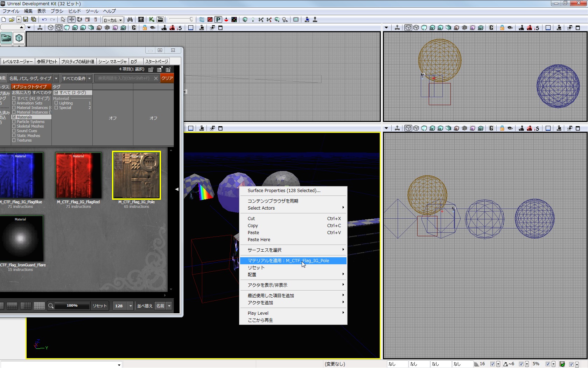
Task: Toggle the P button in main toolbar
Action: (x=218, y=20)
